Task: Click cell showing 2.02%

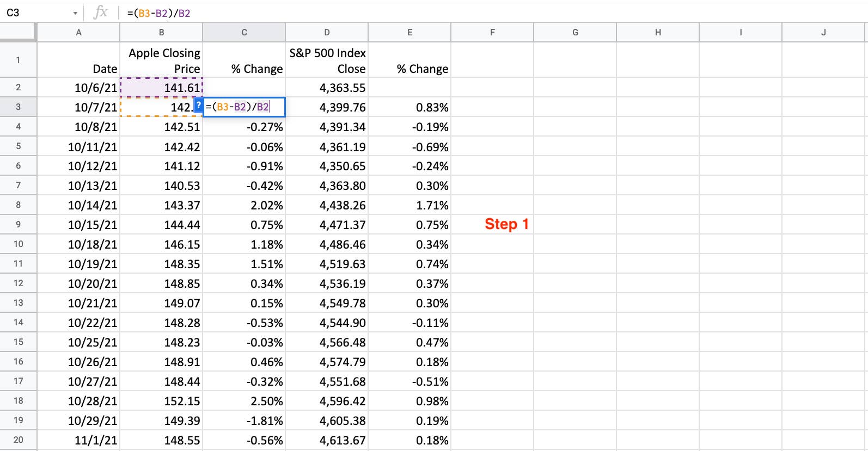Action: (x=244, y=205)
